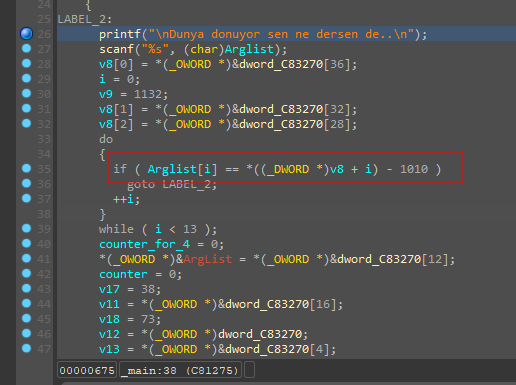Click the breakpoint dot at line 30
The width and height of the screenshot is (516, 385).
click(x=26, y=93)
